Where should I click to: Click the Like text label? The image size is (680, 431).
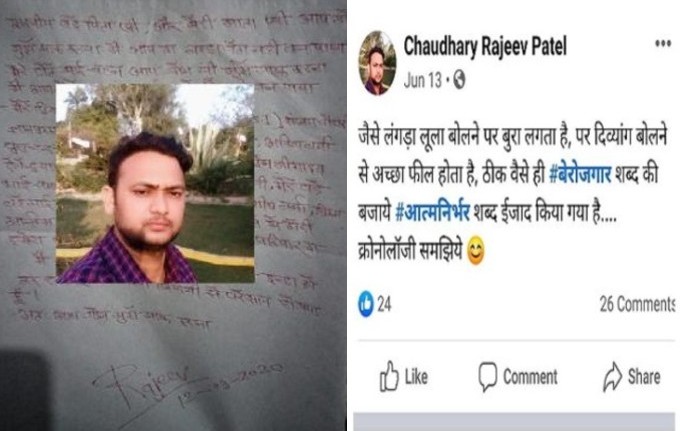[416, 376]
